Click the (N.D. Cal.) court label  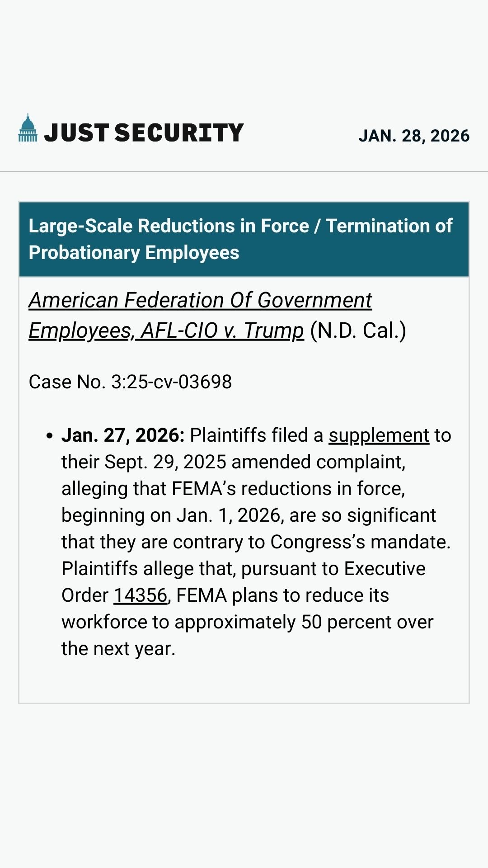pos(358,330)
